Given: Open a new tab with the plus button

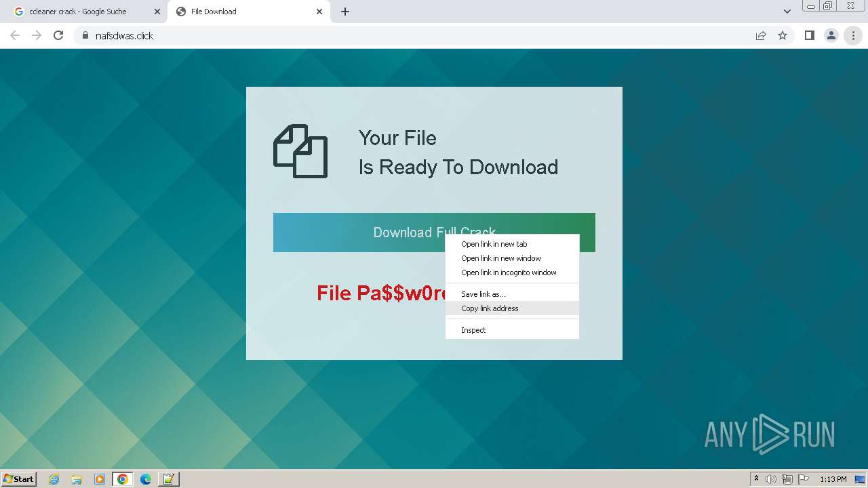Looking at the screenshot, I should [x=345, y=12].
